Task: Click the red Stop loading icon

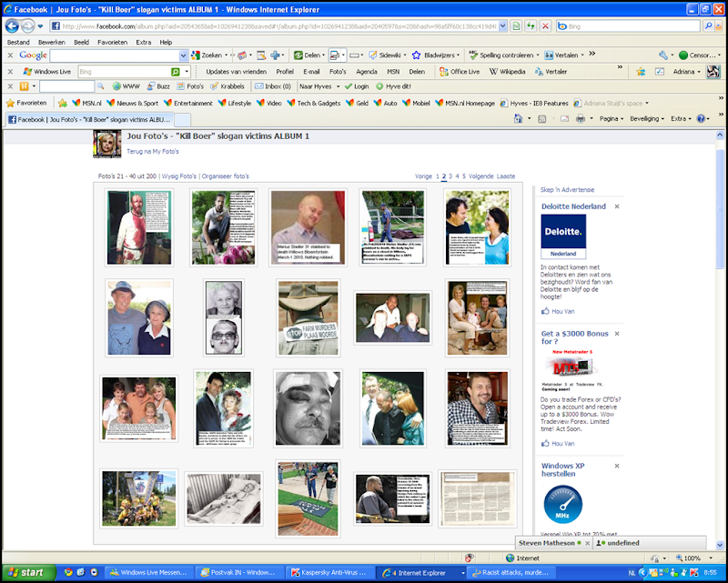Action: point(545,26)
